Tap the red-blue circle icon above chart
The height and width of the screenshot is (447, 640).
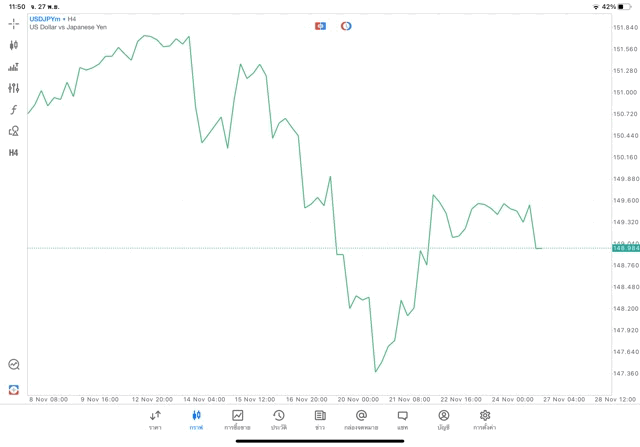(346, 25)
